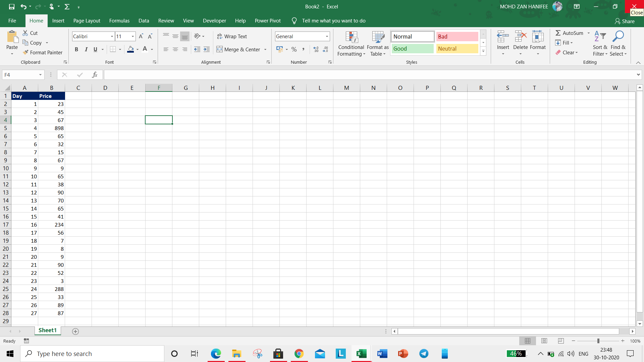Open Excel from the Windows taskbar

362,354
